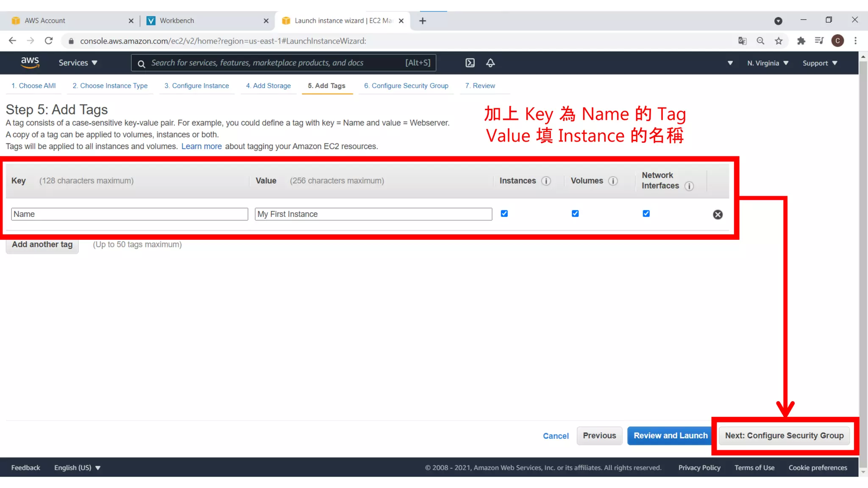View site lock security info
The width and height of the screenshot is (868, 488).
pyautogui.click(x=71, y=41)
